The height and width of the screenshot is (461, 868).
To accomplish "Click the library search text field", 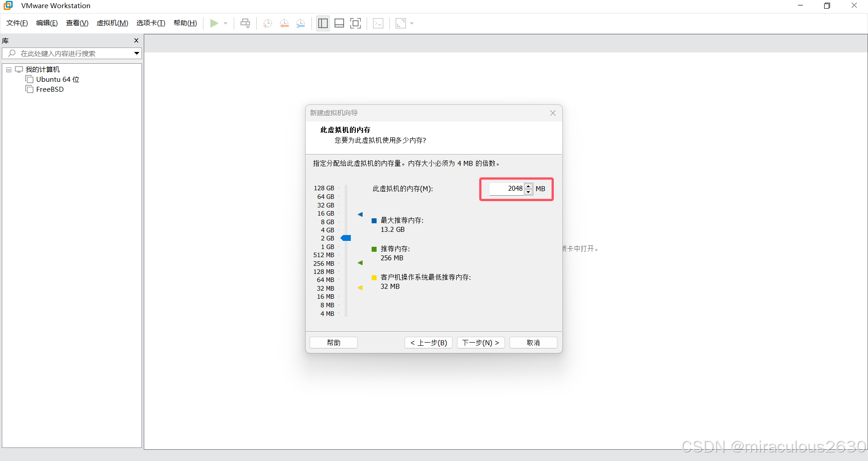I will pos(72,53).
